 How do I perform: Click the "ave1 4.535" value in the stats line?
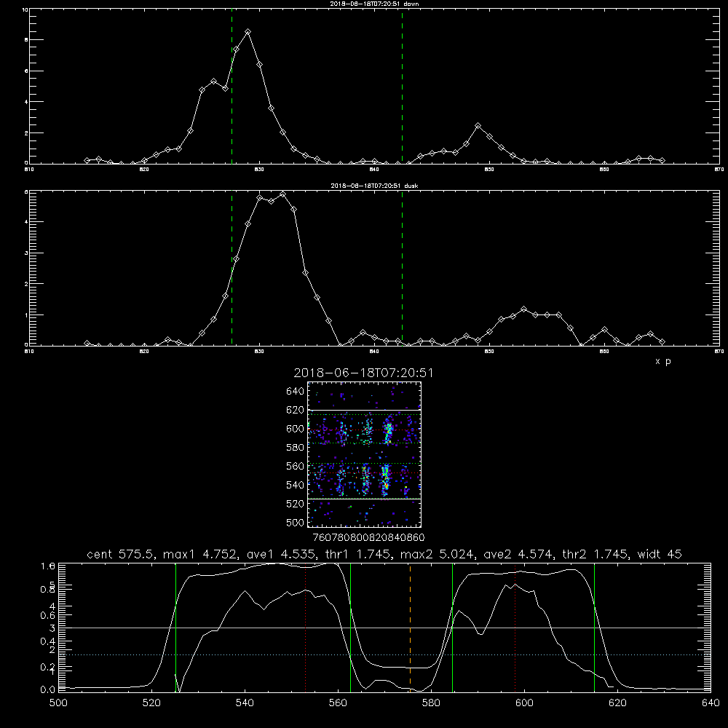tap(282, 554)
